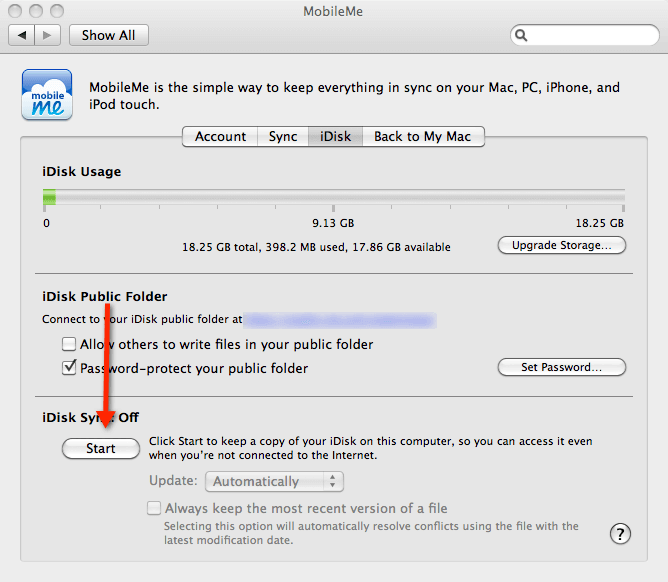Click the MobileMe cloud icon
Viewport: 668px width, 582px height.
pos(47,95)
